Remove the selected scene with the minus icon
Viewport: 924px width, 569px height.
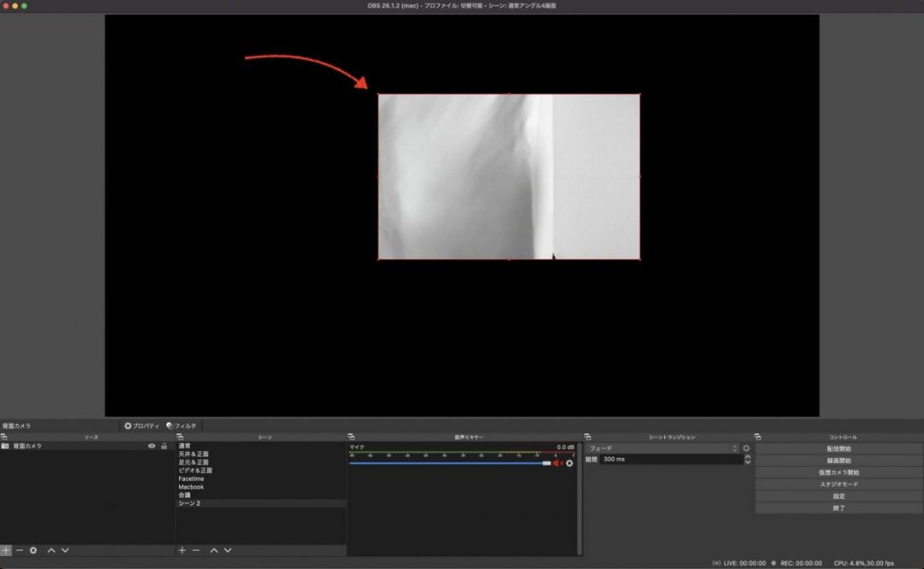[x=195, y=550]
